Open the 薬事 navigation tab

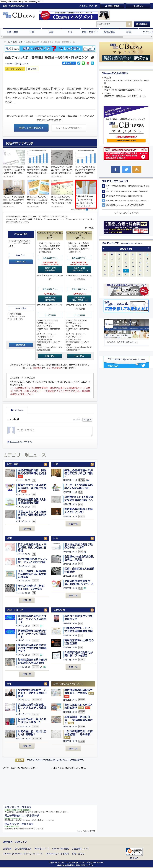click(x=51, y=32)
